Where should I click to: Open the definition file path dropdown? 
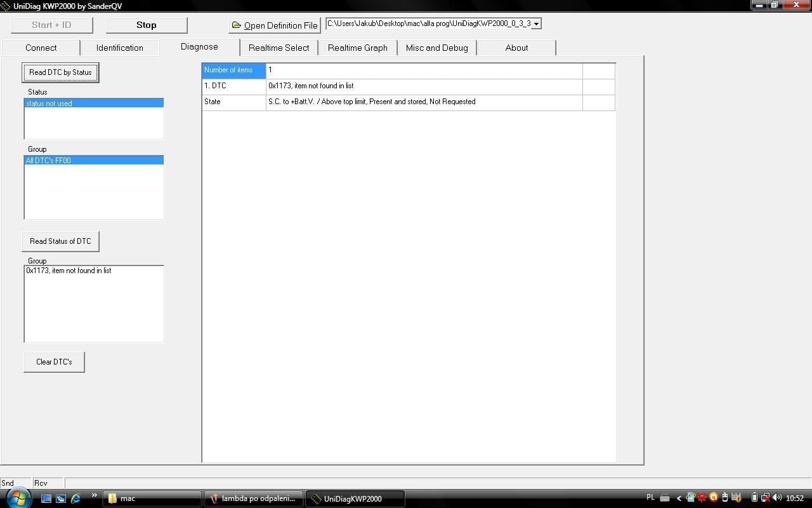pyautogui.click(x=536, y=23)
